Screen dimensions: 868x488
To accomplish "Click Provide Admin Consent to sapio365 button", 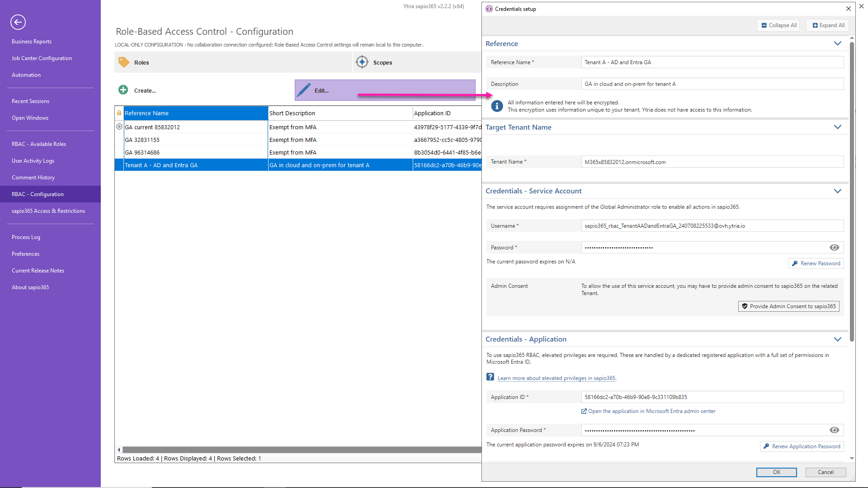I will pos(788,306).
